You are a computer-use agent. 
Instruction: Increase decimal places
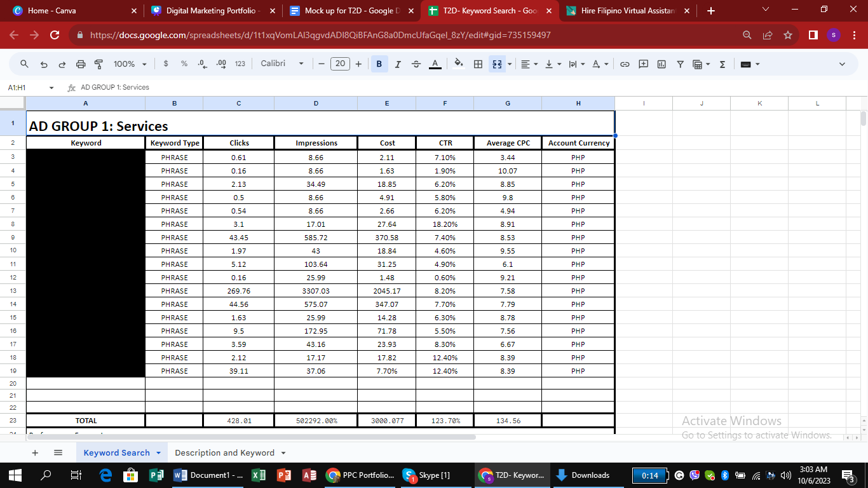221,64
